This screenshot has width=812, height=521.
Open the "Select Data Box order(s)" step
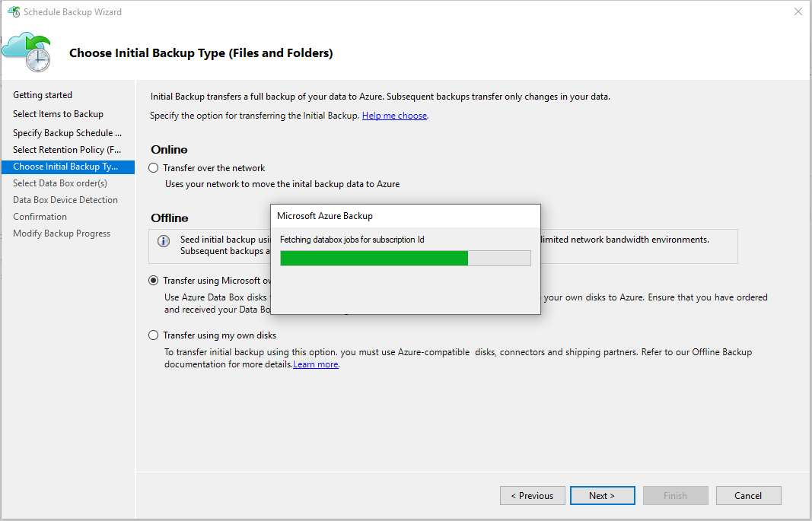pos(60,183)
